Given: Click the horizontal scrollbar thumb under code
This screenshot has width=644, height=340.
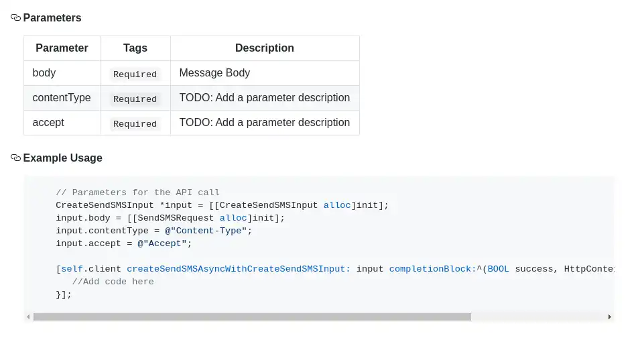Looking at the screenshot, I should (x=252, y=317).
